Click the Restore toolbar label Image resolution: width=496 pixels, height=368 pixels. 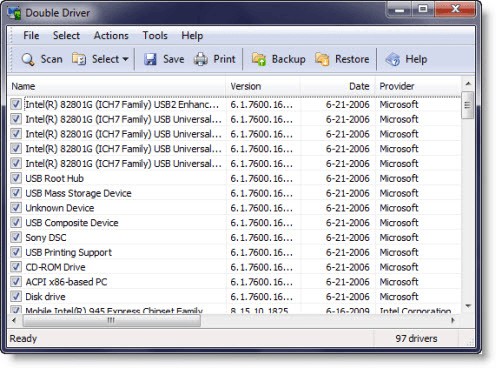352,59
